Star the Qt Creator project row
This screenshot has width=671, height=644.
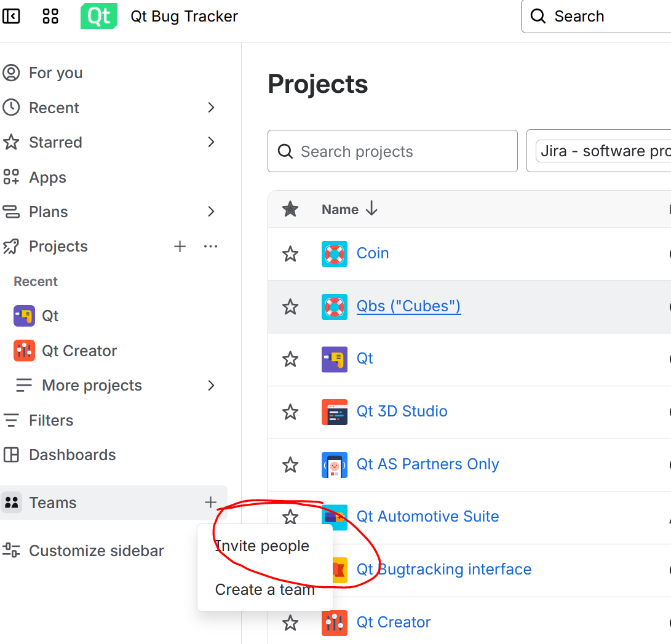point(290,622)
